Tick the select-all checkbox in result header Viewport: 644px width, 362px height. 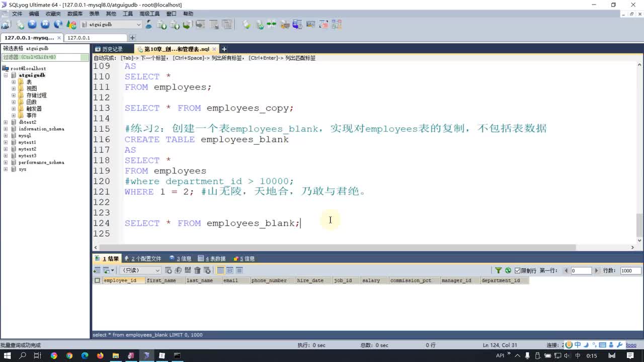click(x=97, y=281)
